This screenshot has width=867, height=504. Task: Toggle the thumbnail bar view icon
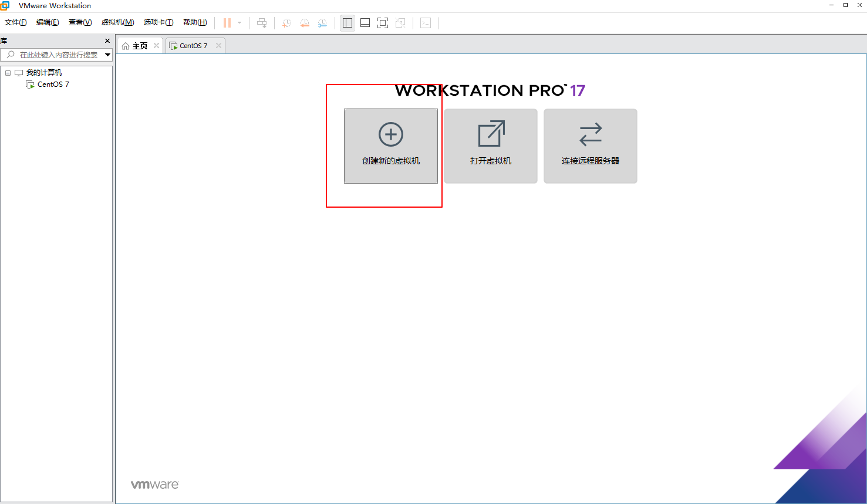pyautogui.click(x=365, y=23)
